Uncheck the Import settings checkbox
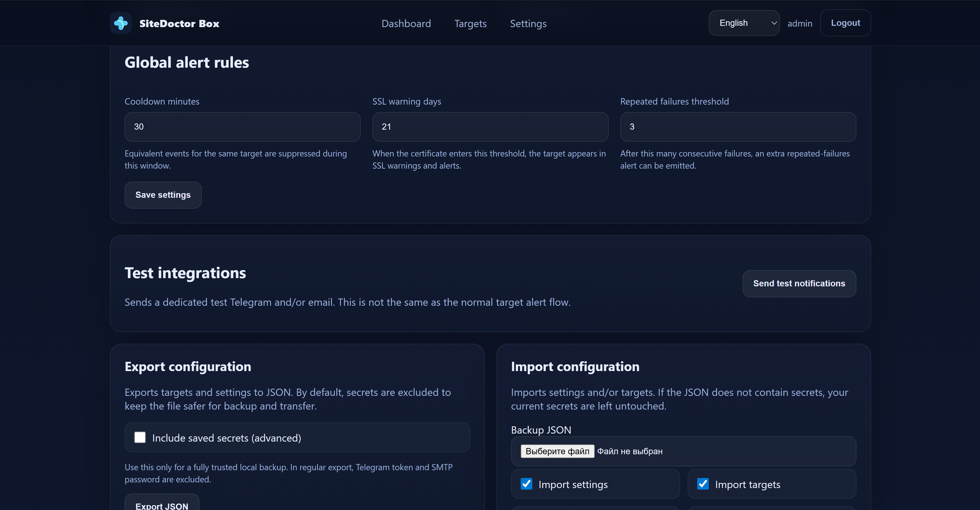 527,484
